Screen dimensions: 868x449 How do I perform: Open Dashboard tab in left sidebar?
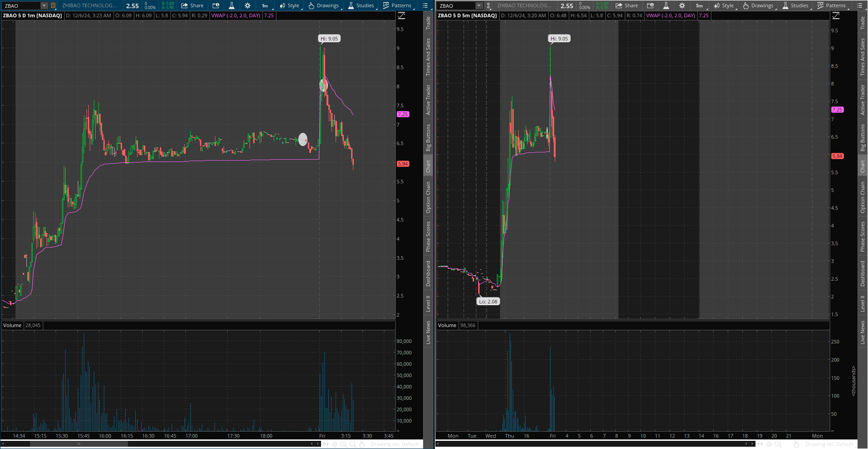click(x=428, y=273)
